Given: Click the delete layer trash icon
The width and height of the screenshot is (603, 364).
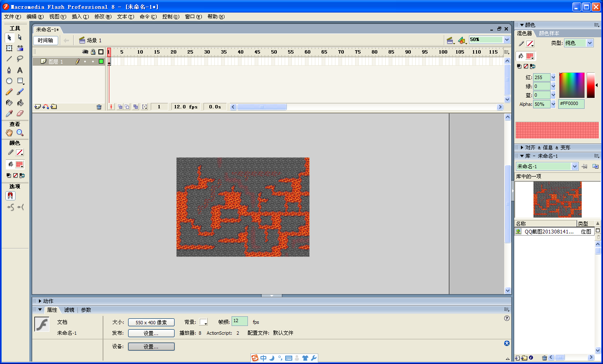Looking at the screenshot, I should 99,107.
